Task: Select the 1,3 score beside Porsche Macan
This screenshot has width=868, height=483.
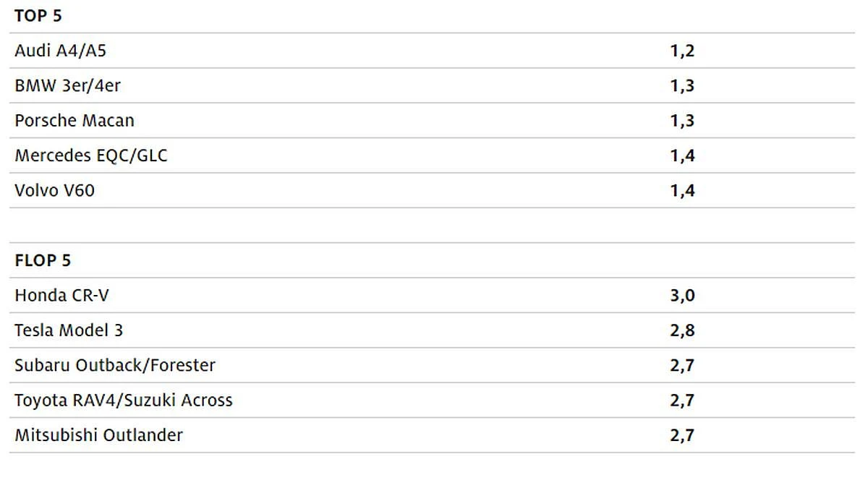Action: [x=682, y=120]
